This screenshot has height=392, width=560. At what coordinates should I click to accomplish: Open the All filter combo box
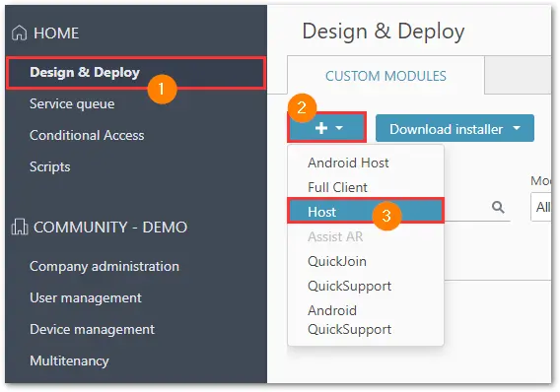pos(542,207)
